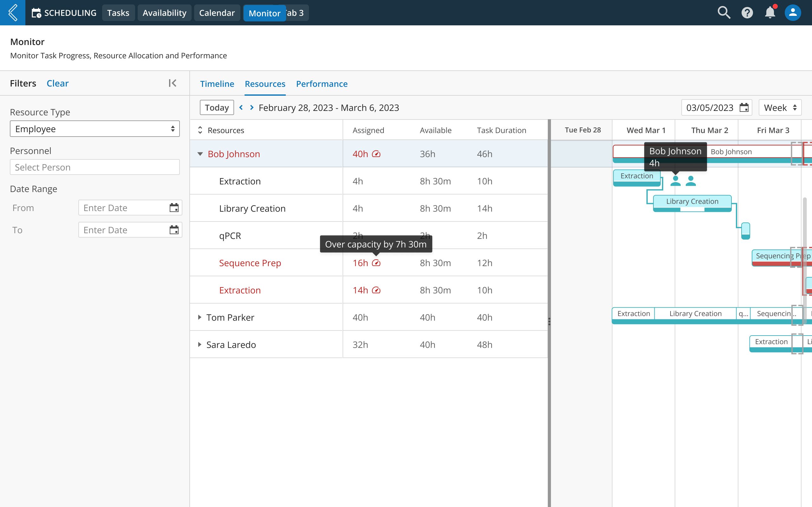Expand the Tom Parker row
The width and height of the screenshot is (812, 507).
point(200,317)
